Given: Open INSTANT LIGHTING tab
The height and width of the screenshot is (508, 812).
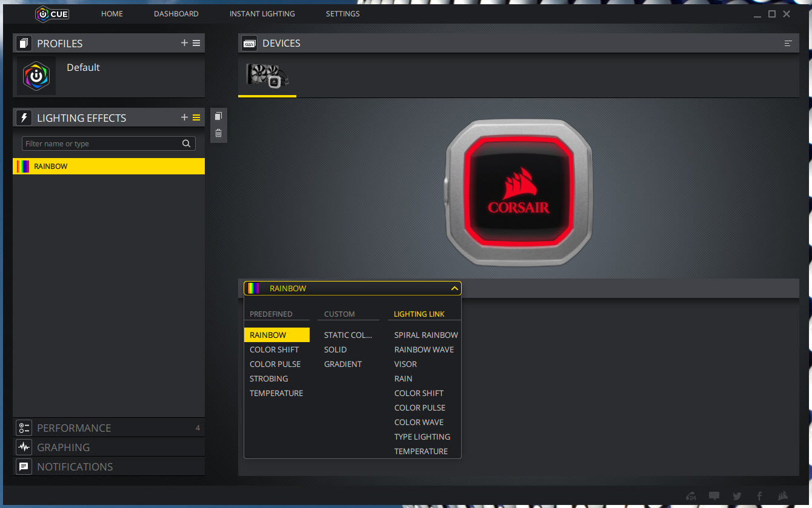Looking at the screenshot, I should (262, 14).
